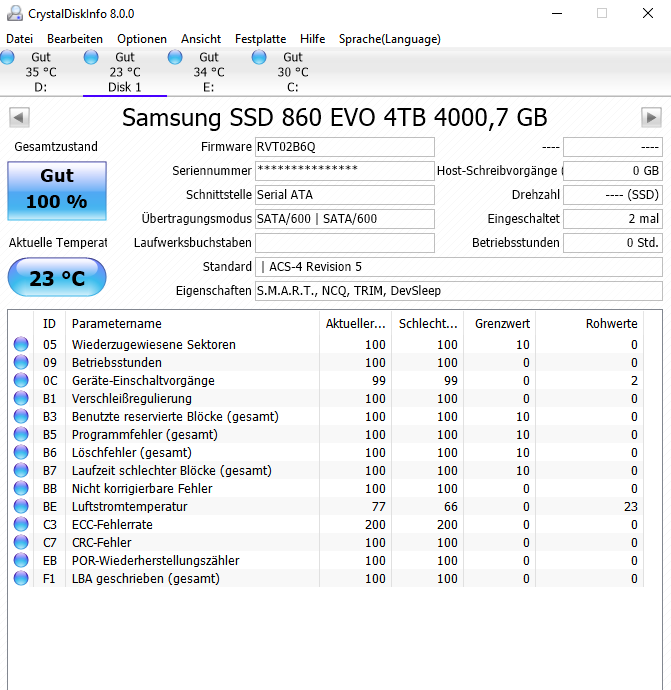Click status orb for Löschfehler (gesamt)
This screenshot has height=690, width=671.
[x=21, y=452]
